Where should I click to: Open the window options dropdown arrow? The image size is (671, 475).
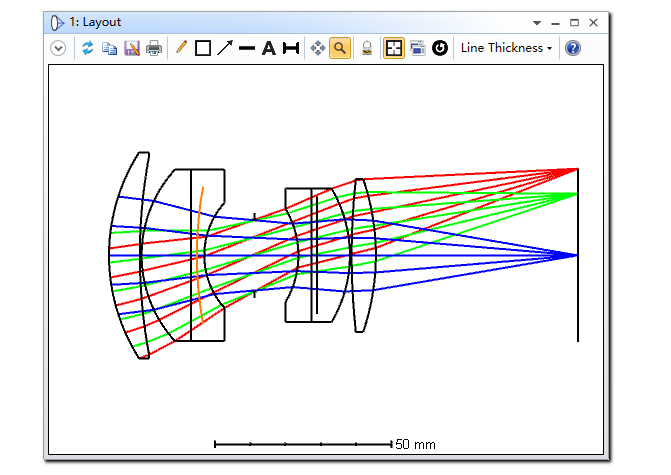point(537,23)
